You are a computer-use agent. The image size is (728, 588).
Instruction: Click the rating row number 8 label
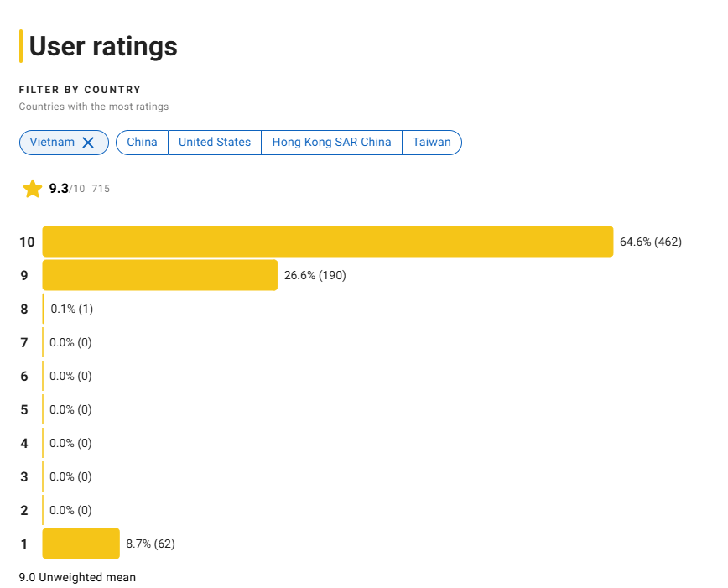coord(24,309)
